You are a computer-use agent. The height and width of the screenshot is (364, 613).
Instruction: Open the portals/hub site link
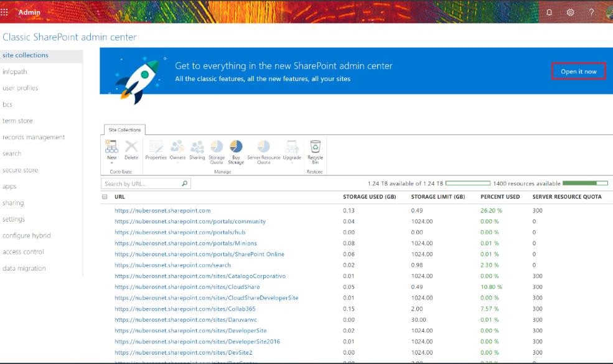180,232
